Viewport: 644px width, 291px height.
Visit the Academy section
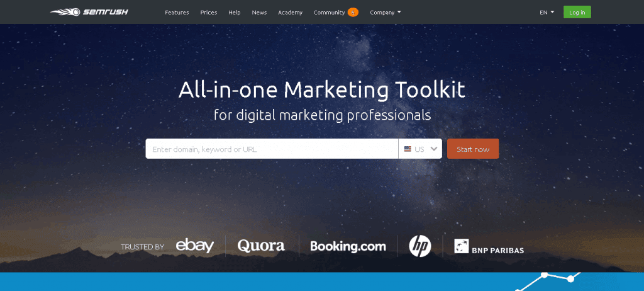point(290,13)
